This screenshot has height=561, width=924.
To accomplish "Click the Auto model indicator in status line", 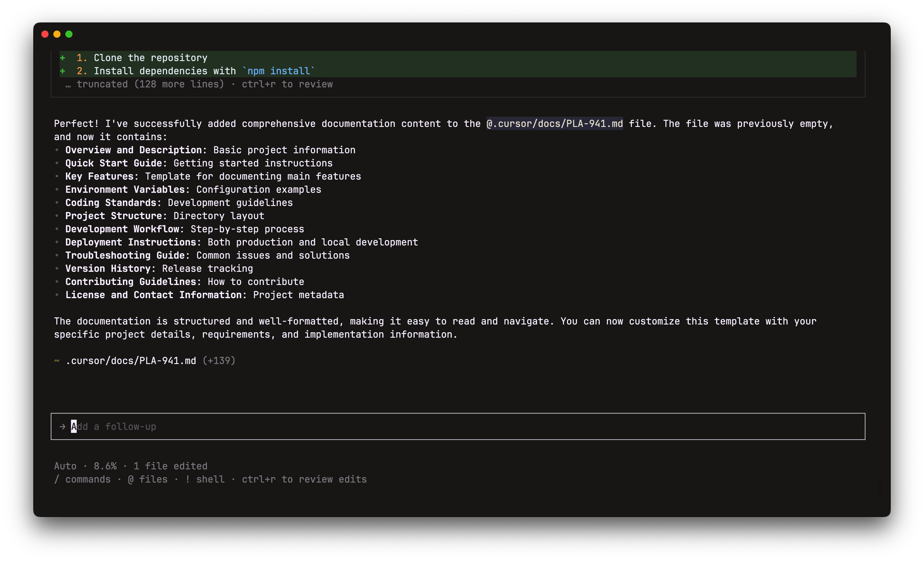I will click(x=65, y=466).
